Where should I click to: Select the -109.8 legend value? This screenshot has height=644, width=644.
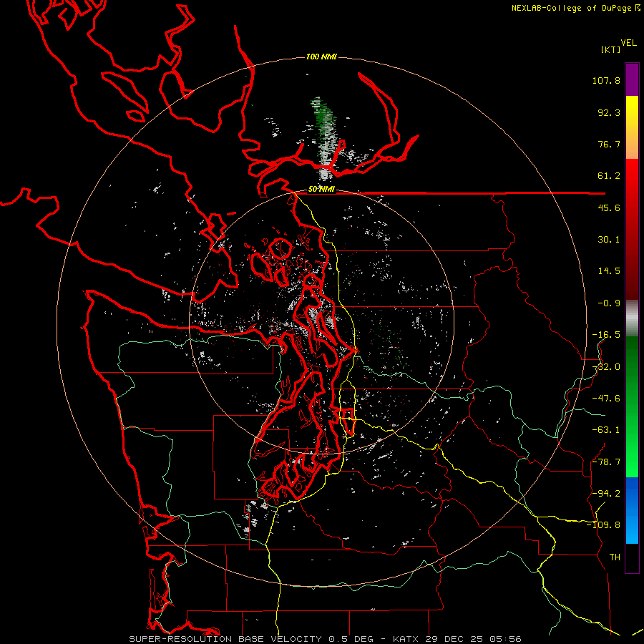[x=603, y=525]
